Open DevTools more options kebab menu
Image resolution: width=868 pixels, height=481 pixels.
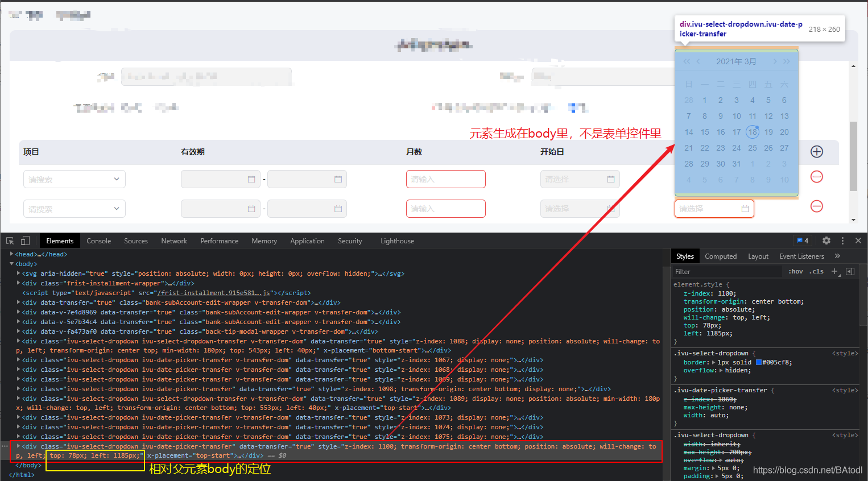click(x=842, y=240)
